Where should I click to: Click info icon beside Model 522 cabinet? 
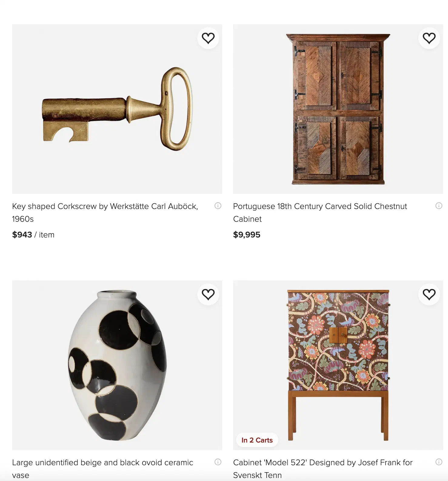[439, 462]
